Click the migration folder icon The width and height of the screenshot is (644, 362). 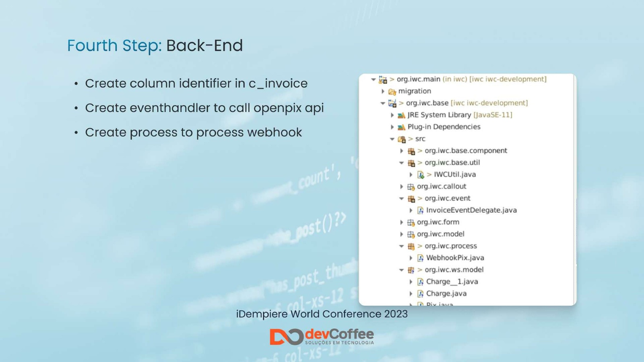point(392,92)
